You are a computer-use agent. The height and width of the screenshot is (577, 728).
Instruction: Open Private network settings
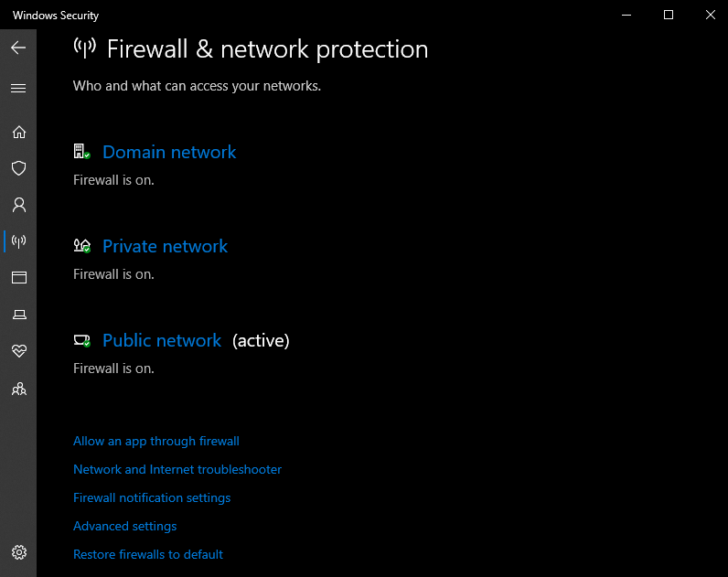(165, 247)
